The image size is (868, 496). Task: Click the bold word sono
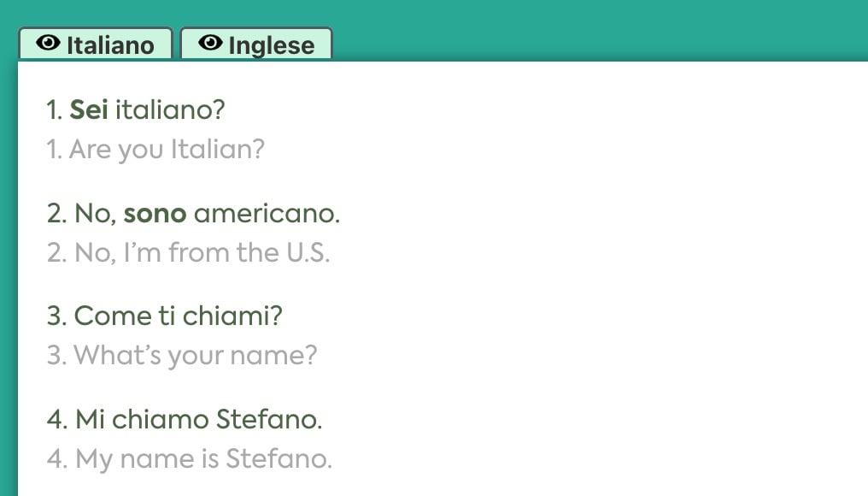click(155, 213)
